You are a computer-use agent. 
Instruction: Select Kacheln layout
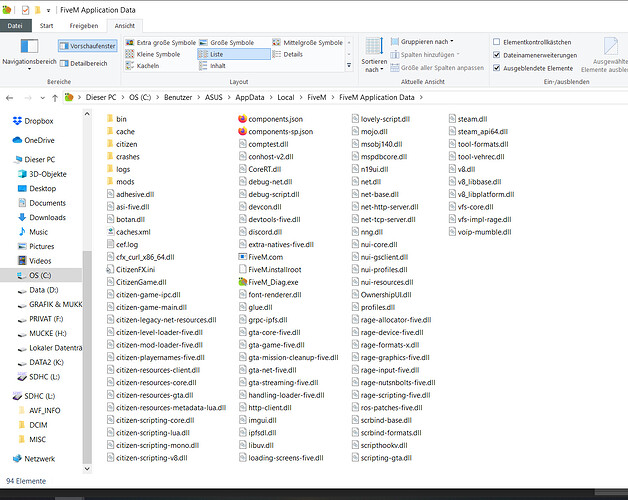coord(143,66)
